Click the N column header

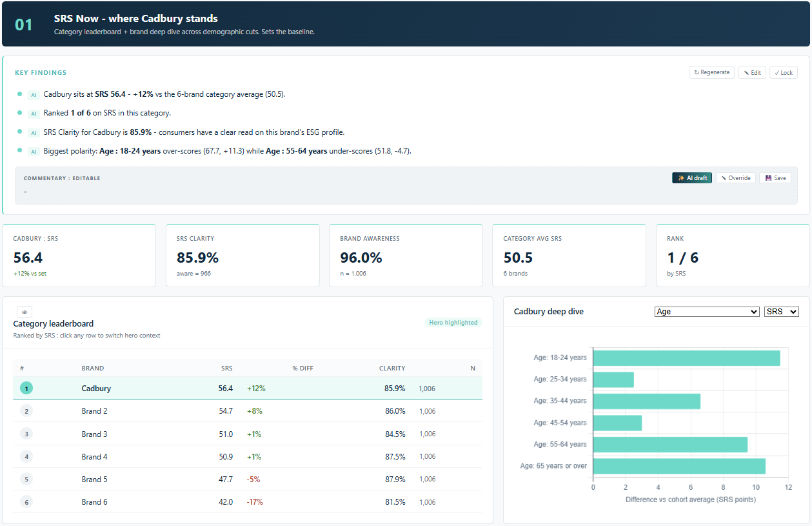point(473,368)
